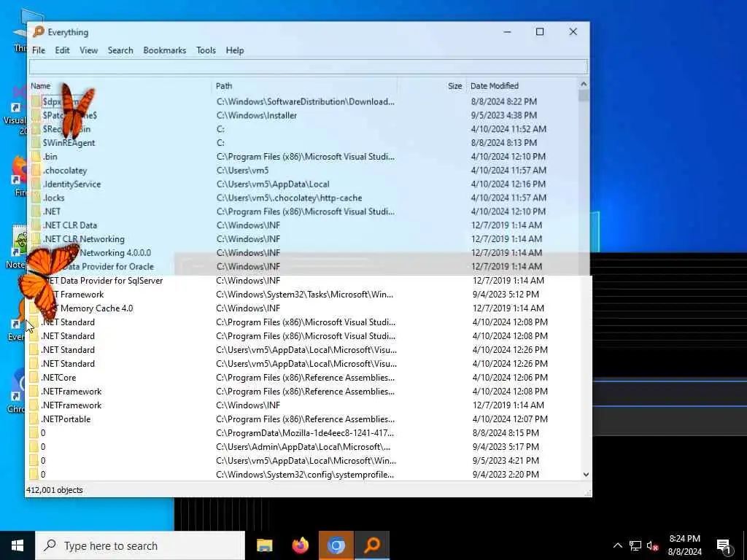Sort results by Name column header
The image size is (747, 560).
click(41, 86)
